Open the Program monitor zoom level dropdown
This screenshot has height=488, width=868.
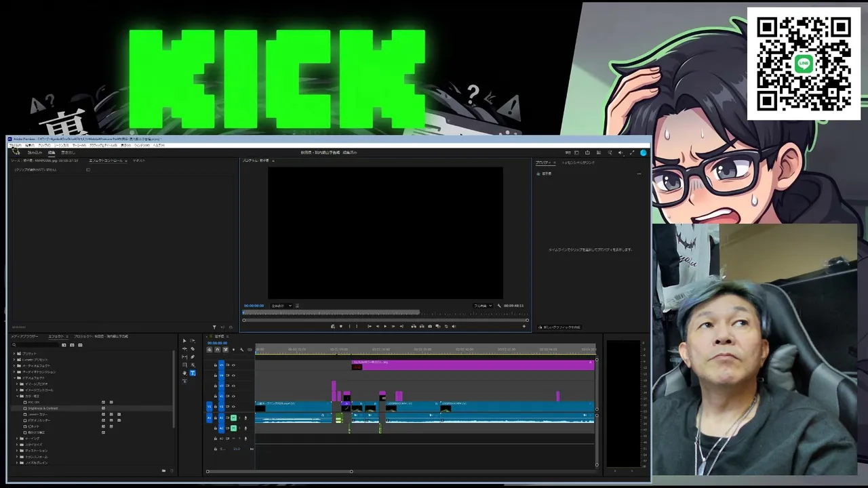[281, 306]
